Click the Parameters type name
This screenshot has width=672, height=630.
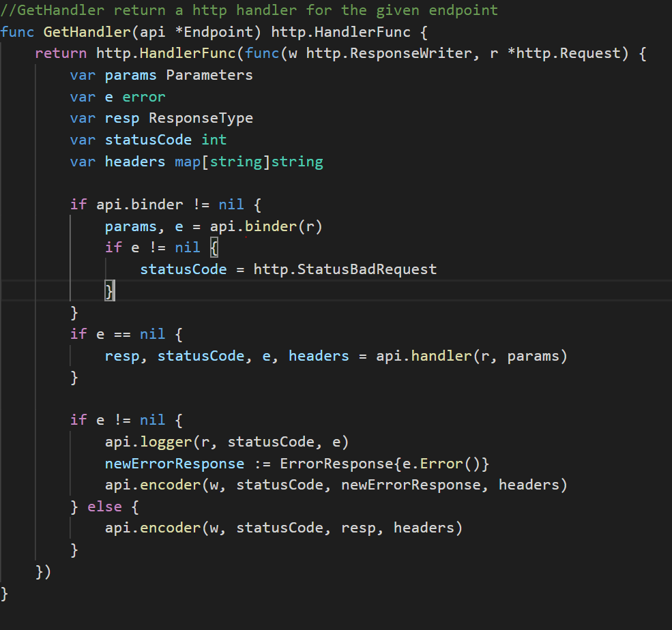pyautogui.click(x=209, y=75)
